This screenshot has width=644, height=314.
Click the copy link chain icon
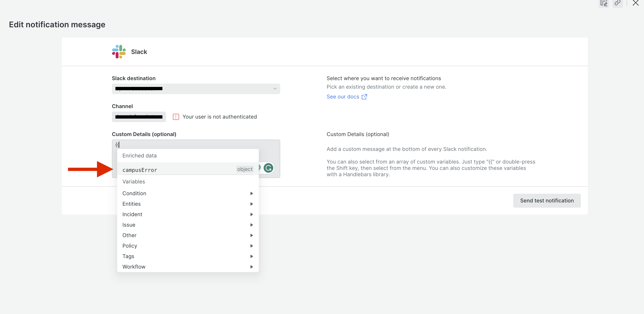pos(617,3)
